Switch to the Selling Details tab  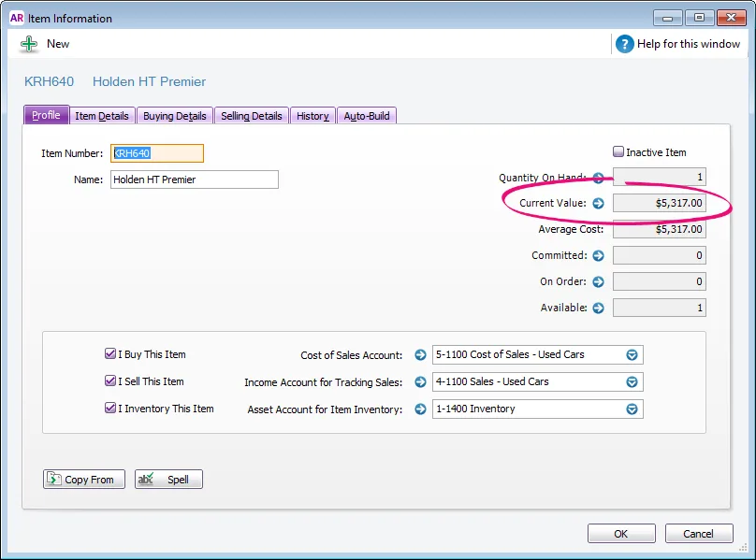pos(251,116)
